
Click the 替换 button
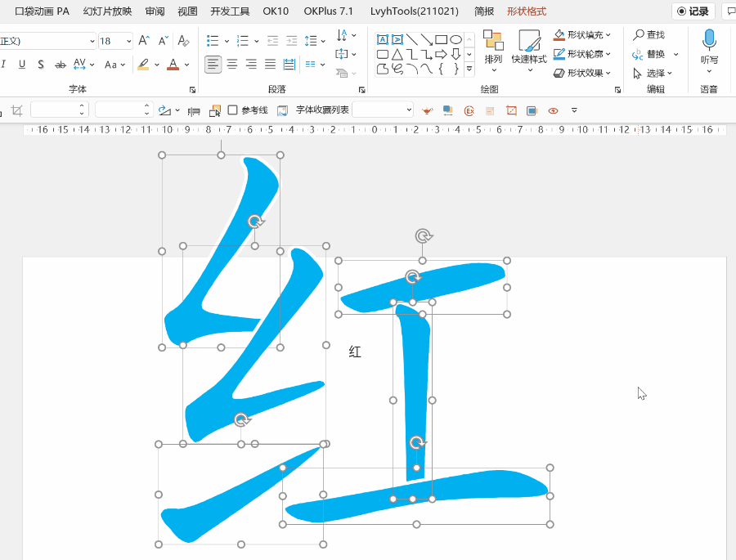[649, 55]
